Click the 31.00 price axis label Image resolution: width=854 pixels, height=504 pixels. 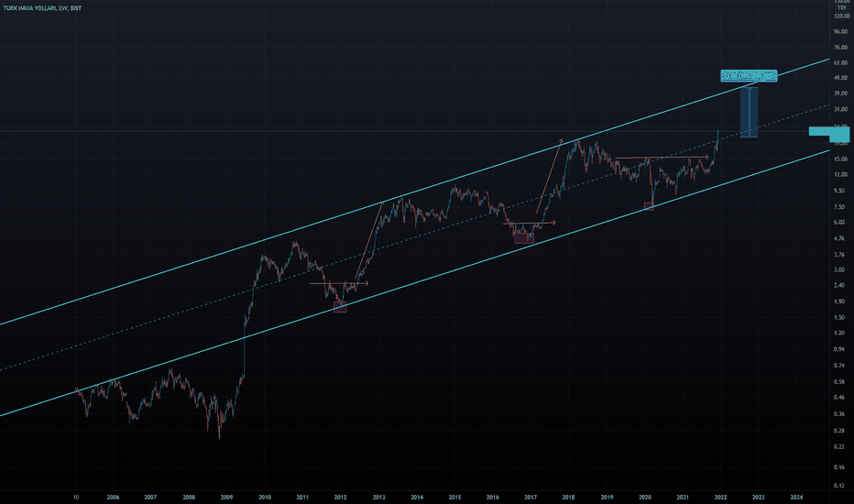tap(841, 110)
